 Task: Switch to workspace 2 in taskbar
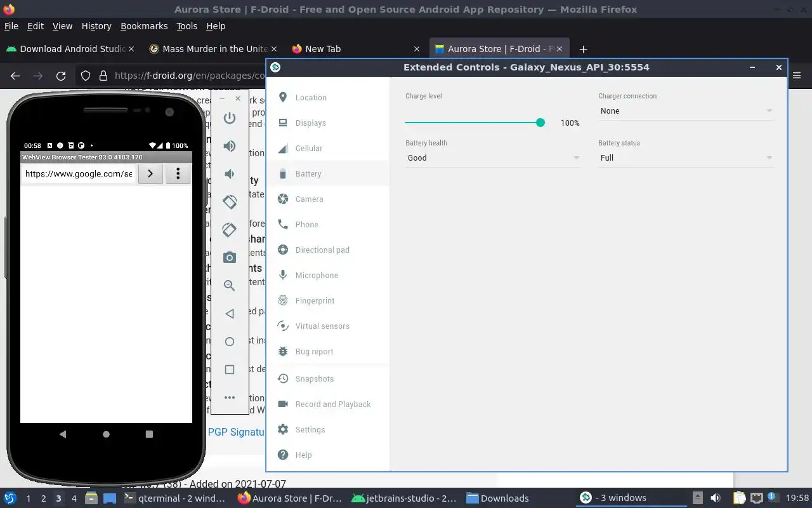click(43, 498)
